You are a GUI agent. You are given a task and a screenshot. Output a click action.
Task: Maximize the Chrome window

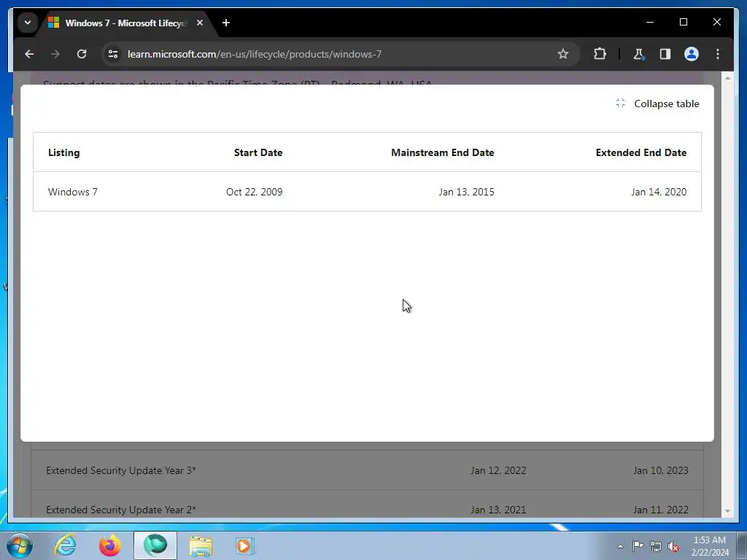tap(683, 22)
